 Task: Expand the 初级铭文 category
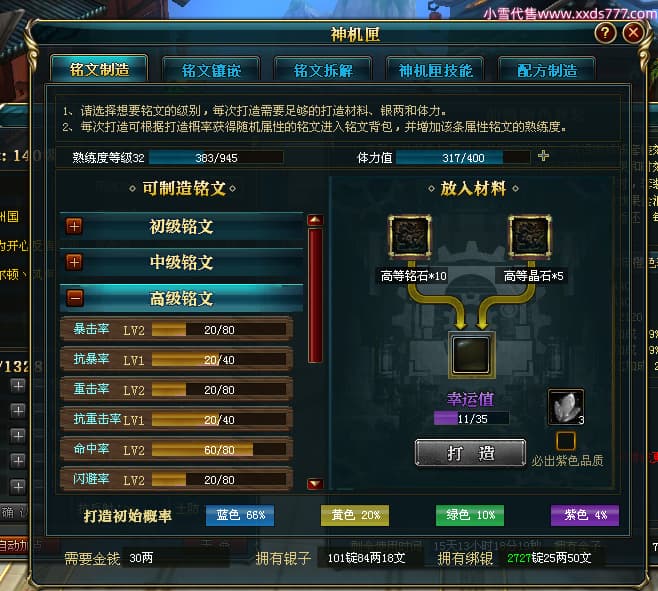point(74,226)
